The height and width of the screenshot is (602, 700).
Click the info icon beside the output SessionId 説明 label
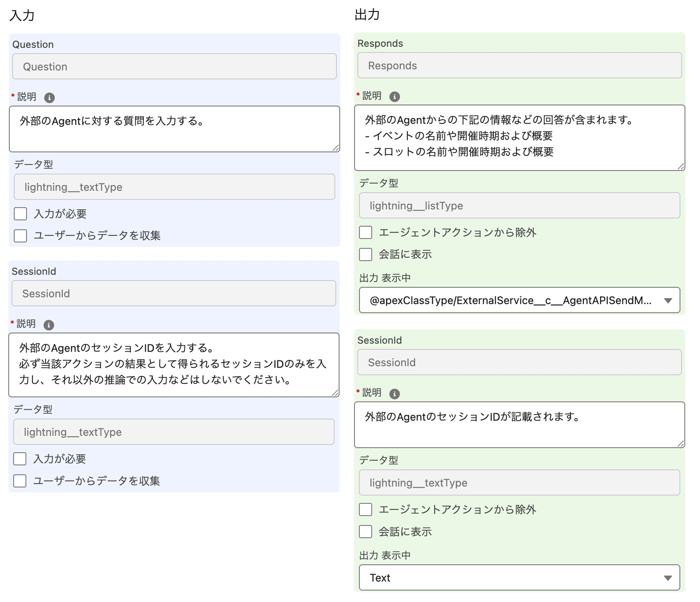[395, 394]
